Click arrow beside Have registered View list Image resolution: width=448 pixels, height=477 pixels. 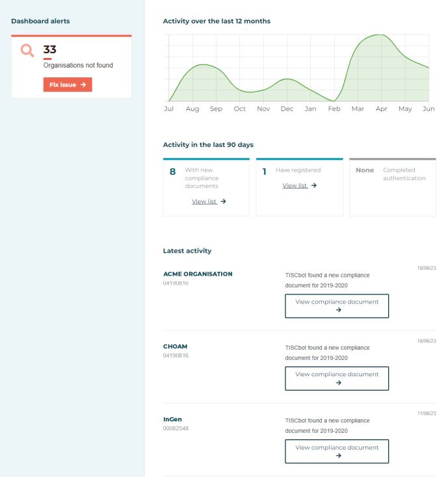[x=314, y=185]
